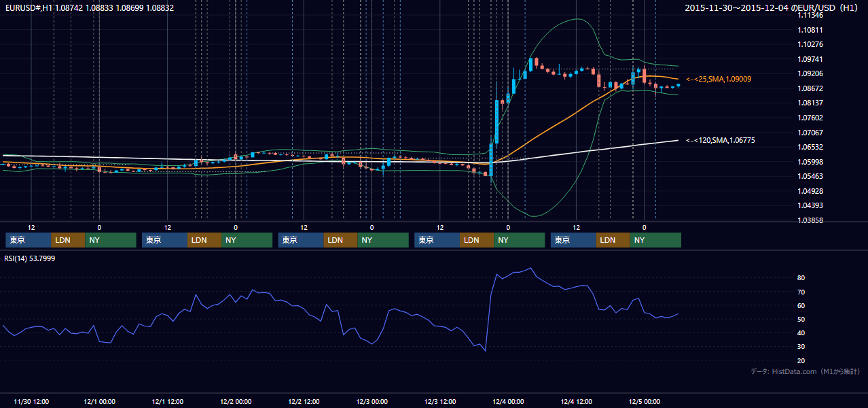
Task: Click RSI scale value 70
Action: click(801, 292)
